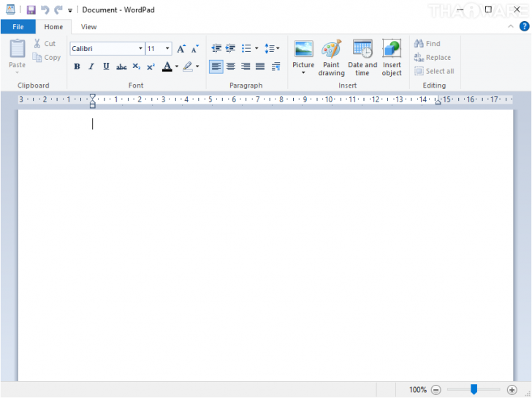Viewport: 532px width, 398px height.
Task: Open the bullet list style dropdown arrow
Action: 256,48
